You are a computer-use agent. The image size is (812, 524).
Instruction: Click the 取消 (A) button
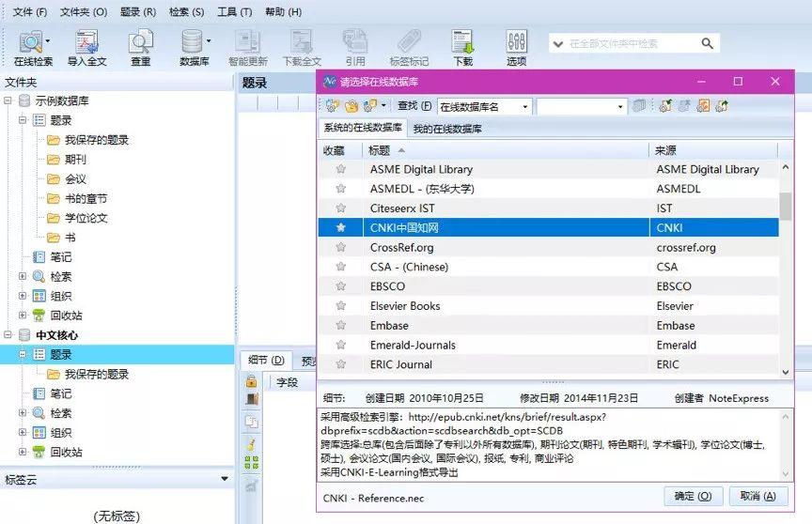point(758,496)
